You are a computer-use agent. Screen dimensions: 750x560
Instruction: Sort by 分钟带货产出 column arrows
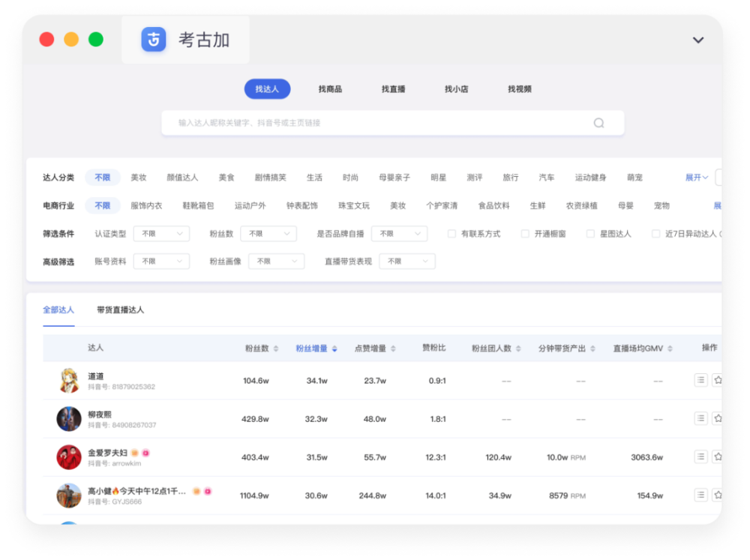click(592, 349)
